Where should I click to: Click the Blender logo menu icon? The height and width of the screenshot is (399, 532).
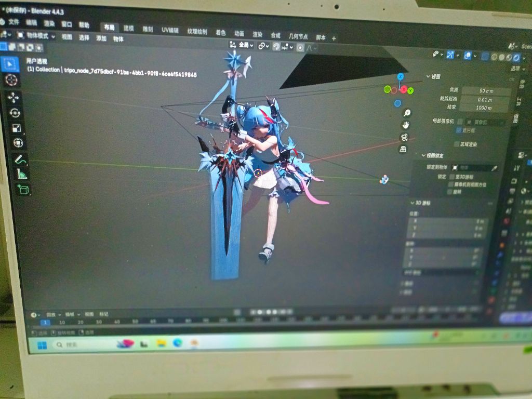click(2, 22)
